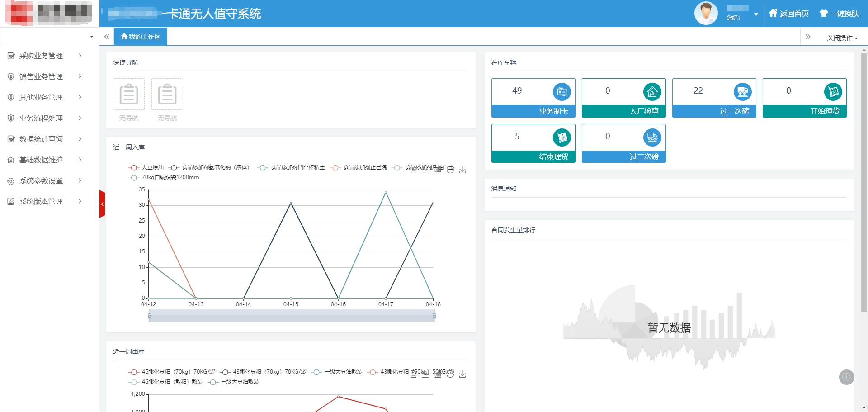Download 近一周入库 chart as image
The height and width of the screenshot is (412, 868).
click(462, 170)
